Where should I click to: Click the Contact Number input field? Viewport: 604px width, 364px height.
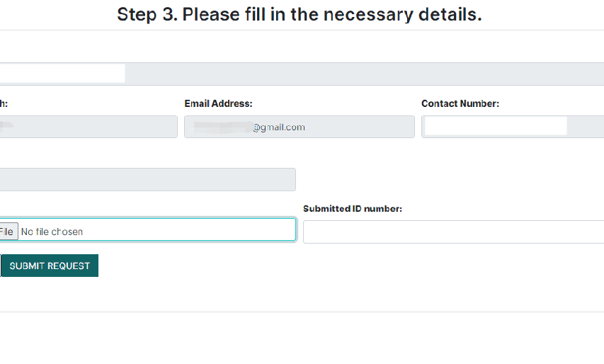pyautogui.click(x=496, y=127)
